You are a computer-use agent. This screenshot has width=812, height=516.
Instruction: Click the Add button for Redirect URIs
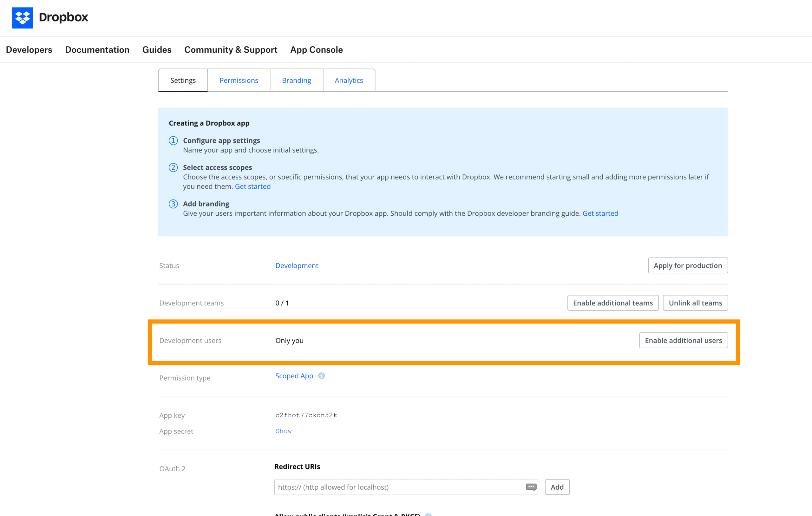pyautogui.click(x=557, y=487)
